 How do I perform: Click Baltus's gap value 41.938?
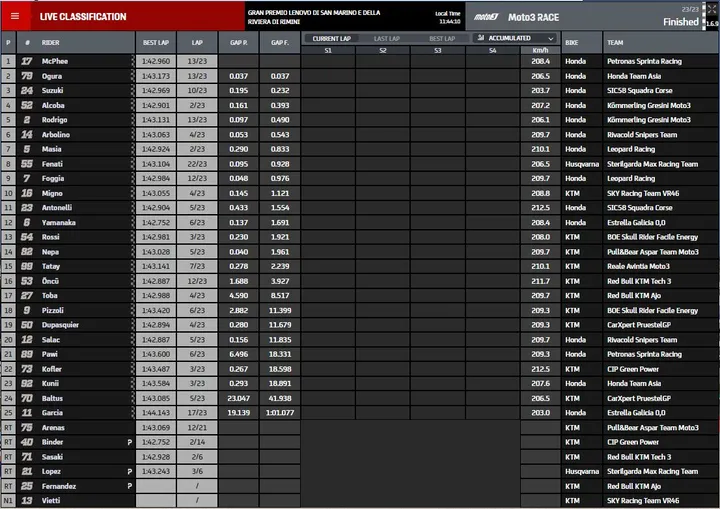(280, 398)
